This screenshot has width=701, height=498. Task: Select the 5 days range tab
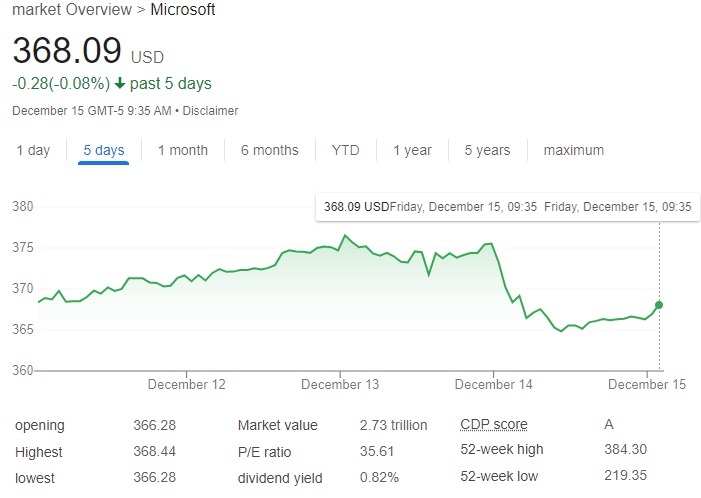tap(104, 150)
